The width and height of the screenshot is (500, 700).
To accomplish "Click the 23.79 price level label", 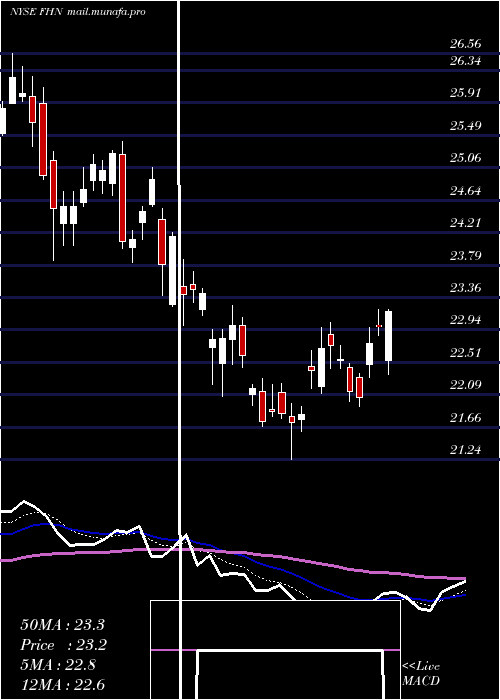I will coord(466,255).
